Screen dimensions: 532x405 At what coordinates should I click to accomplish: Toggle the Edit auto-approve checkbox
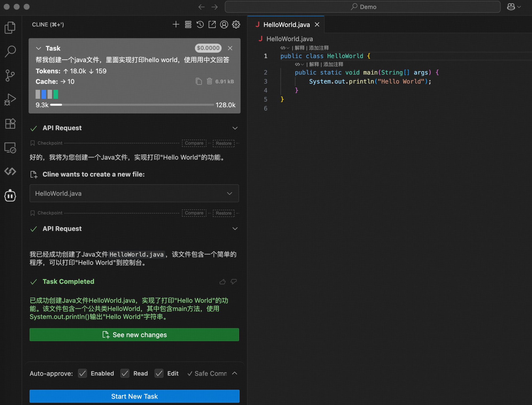tap(159, 373)
